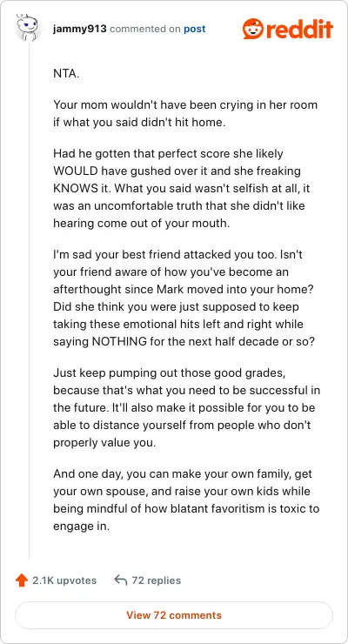Open the jammy913 username profile link

click(80, 30)
